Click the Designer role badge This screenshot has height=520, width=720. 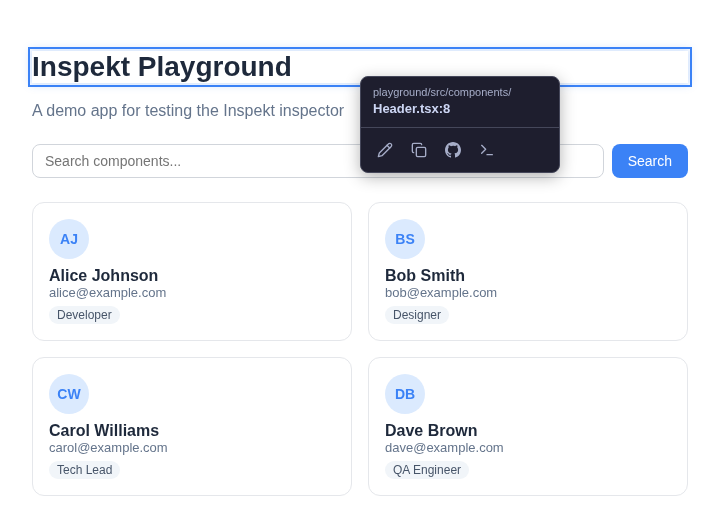[x=417, y=315]
